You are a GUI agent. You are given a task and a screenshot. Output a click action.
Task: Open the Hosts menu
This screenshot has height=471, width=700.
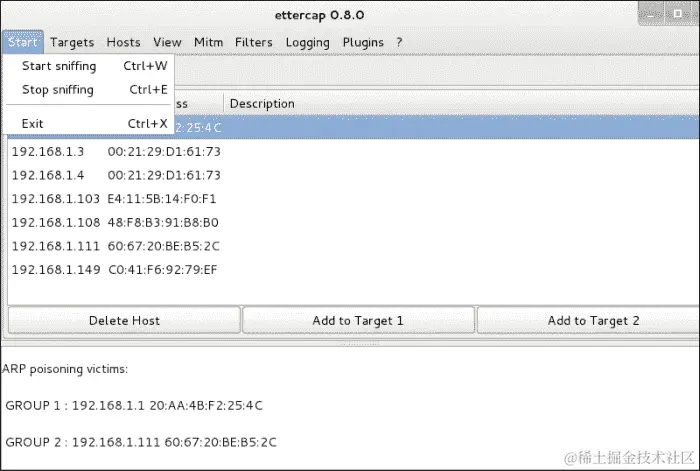(x=123, y=42)
